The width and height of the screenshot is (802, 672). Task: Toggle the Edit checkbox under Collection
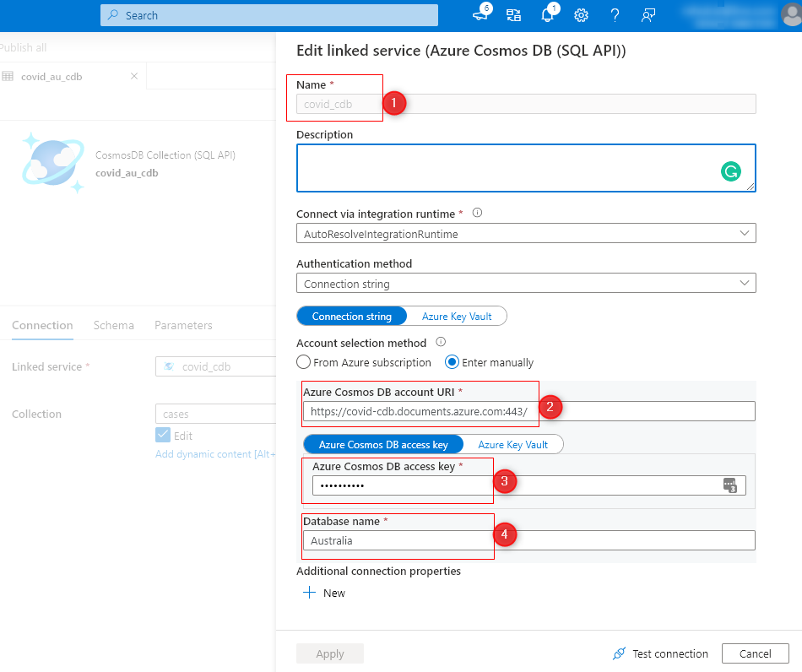[163, 436]
